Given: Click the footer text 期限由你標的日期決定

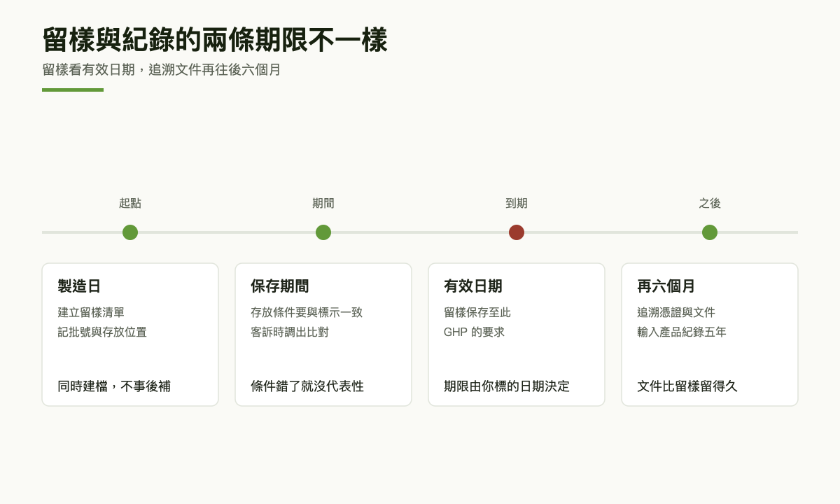Looking at the screenshot, I should (507, 386).
